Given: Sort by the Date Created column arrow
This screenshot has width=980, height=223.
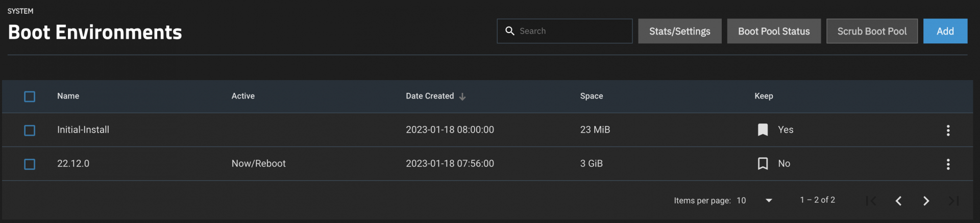Looking at the screenshot, I should coord(462,96).
